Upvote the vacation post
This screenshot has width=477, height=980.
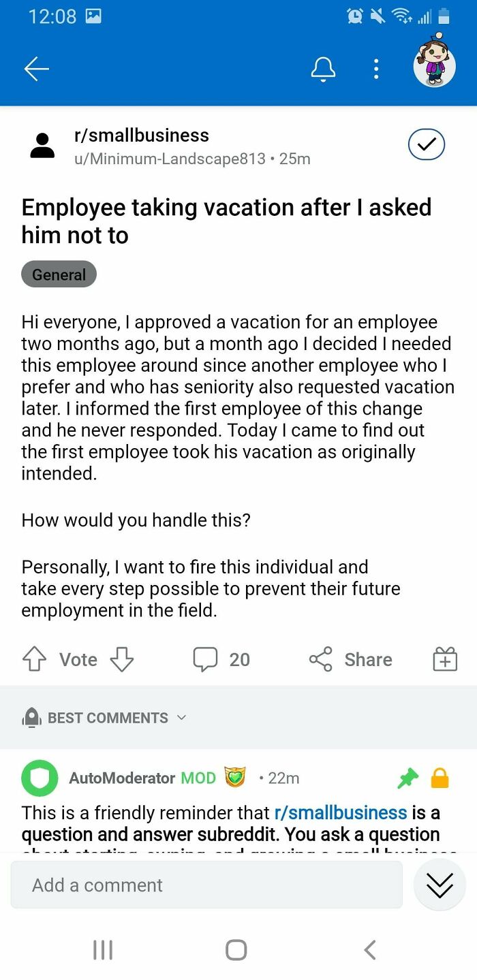[x=33, y=659]
